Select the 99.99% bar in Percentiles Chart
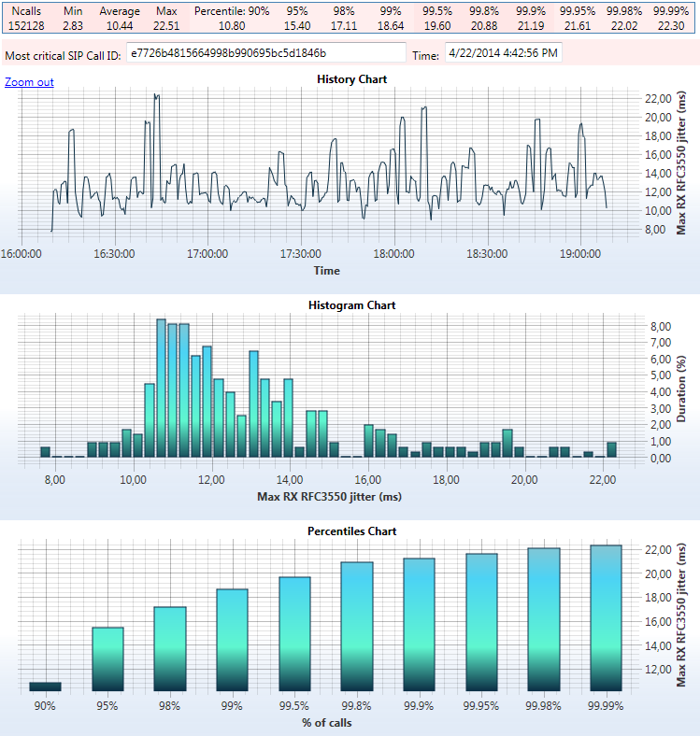The height and width of the screenshot is (736, 700). pos(606,617)
